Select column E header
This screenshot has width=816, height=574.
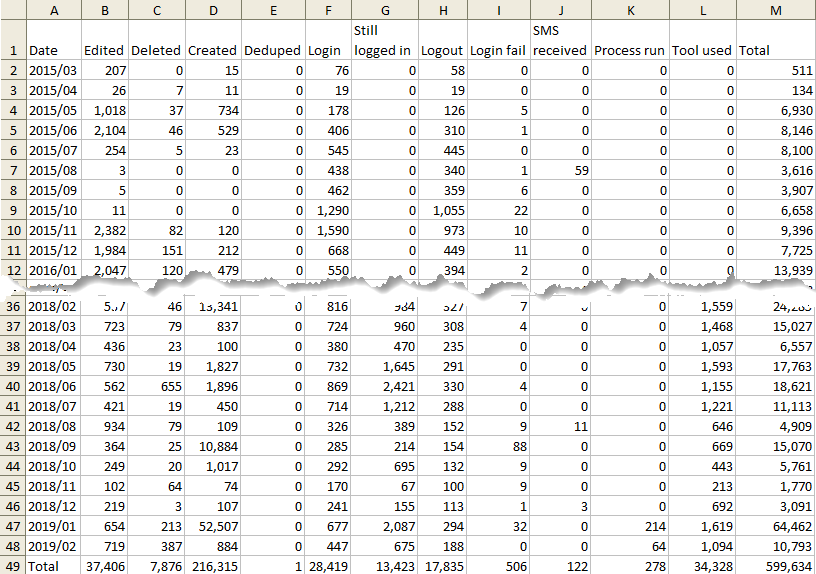[273, 9]
